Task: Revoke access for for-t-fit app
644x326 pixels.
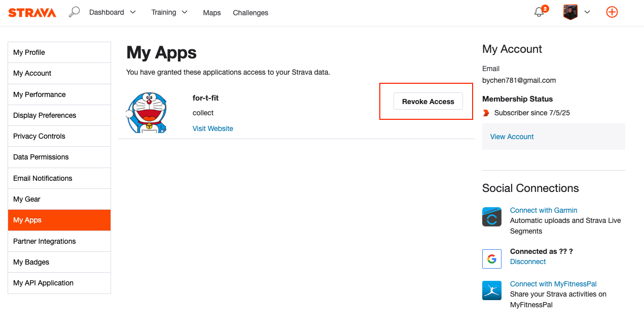Action: pyautogui.click(x=428, y=101)
